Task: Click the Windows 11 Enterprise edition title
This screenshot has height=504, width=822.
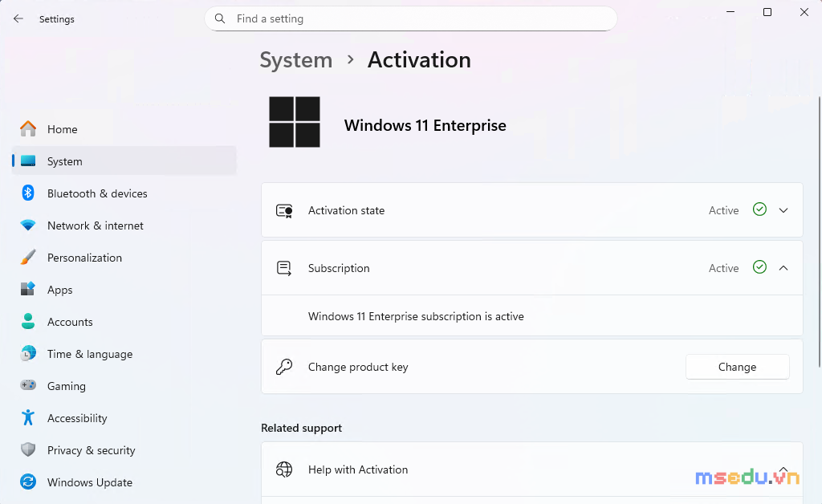Action: tap(425, 125)
